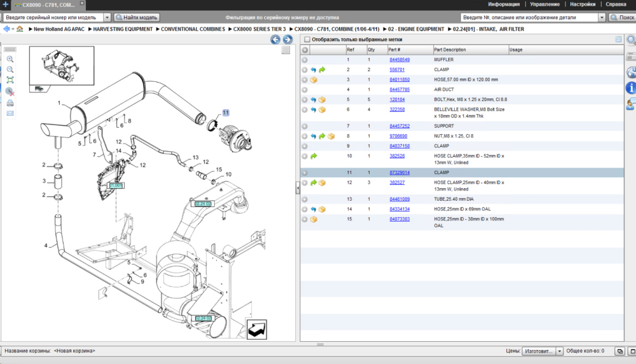Open the info icon on the right sidebar
This screenshot has width=636, height=364.
[x=631, y=88]
